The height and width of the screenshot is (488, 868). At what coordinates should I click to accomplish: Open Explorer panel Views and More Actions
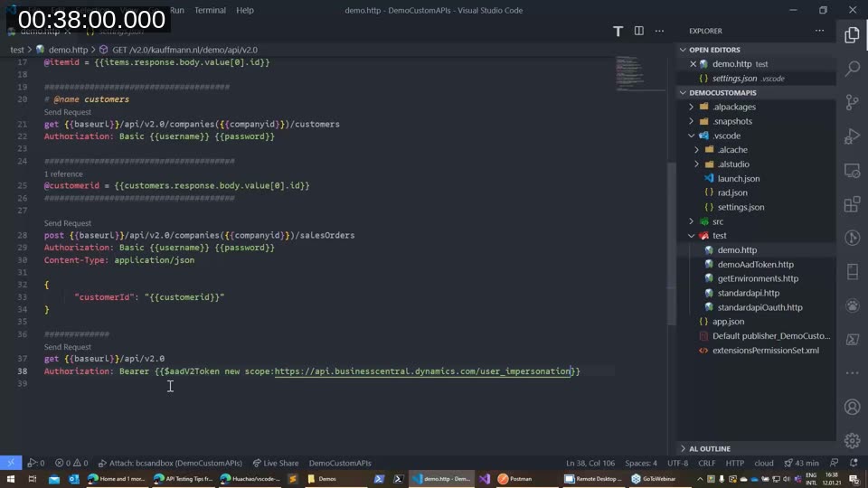tap(819, 31)
